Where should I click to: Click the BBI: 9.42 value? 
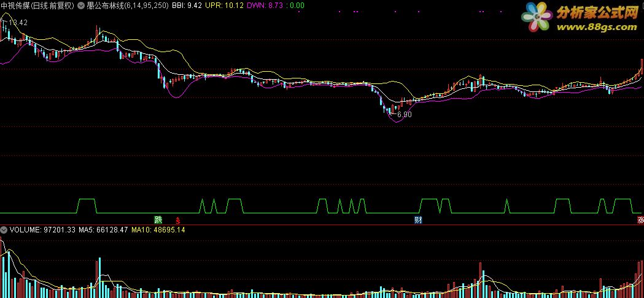tap(187, 6)
